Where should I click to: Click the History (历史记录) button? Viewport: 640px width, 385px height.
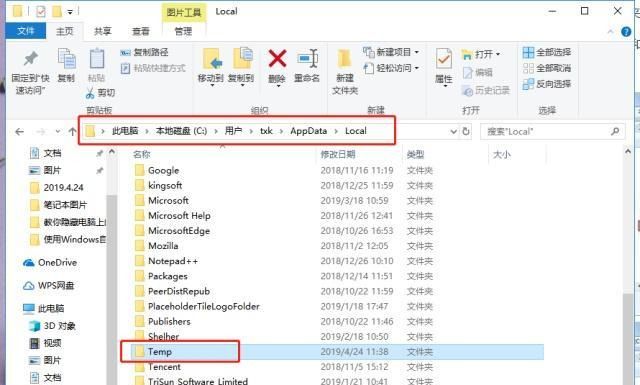pyautogui.click(x=486, y=90)
